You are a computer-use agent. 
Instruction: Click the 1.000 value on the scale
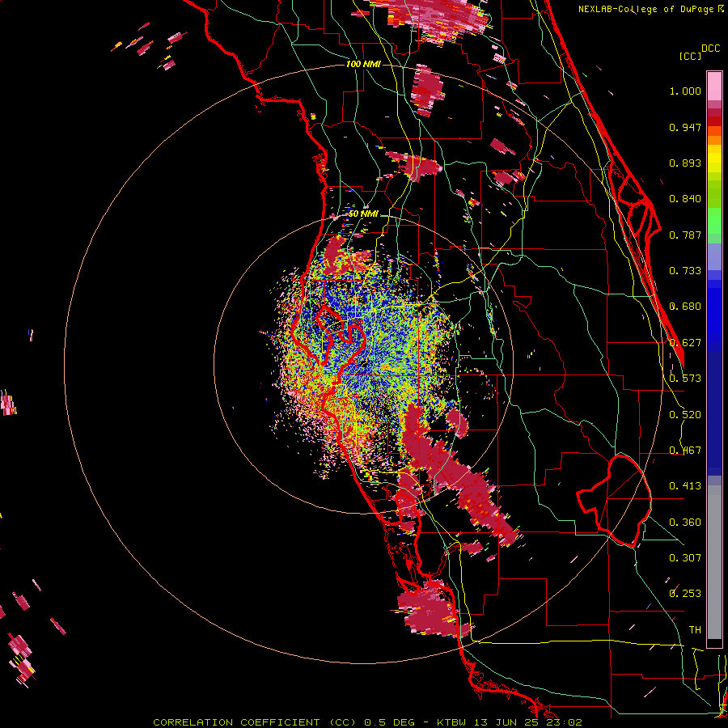(685, 91)
